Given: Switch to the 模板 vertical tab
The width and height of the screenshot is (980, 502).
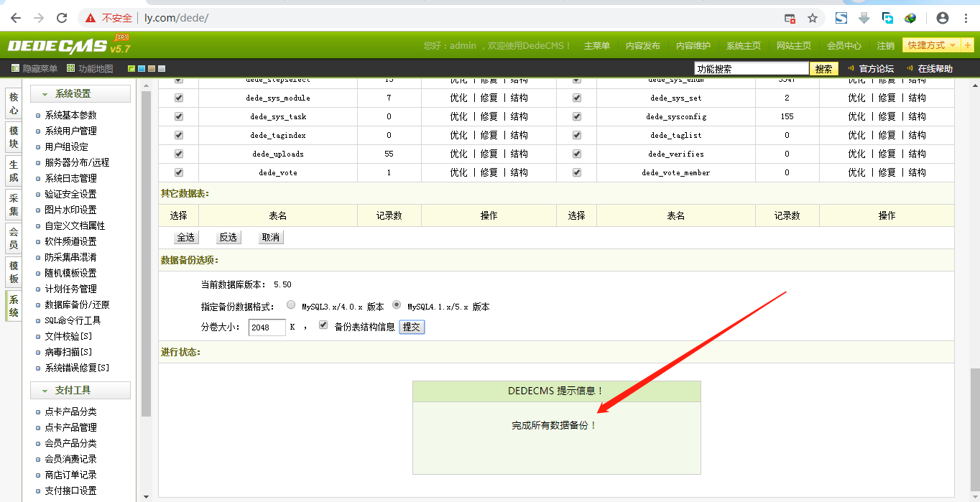Looking at the screenshot, I should click(14, 271).
